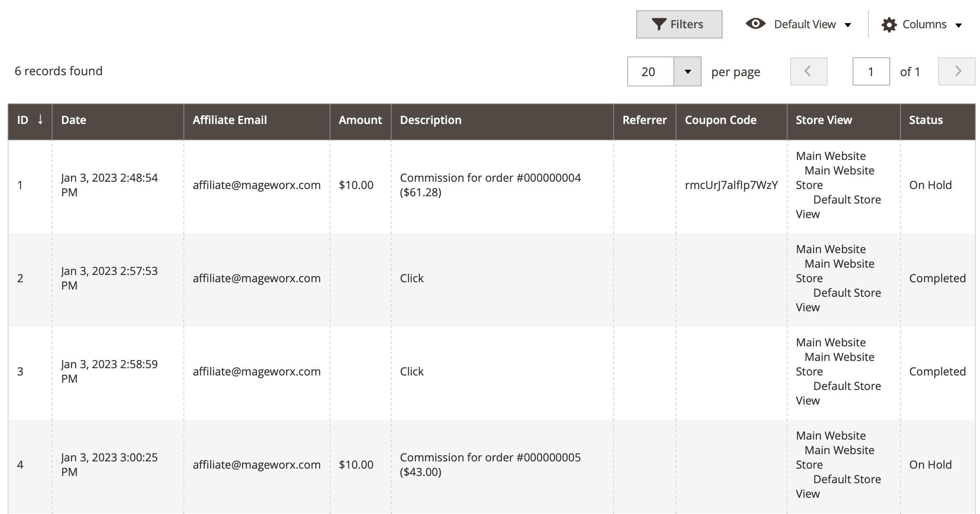Image resolution: width=980 pixels, height=514 pixels.
Task: Click On Hold status in row 4
Action: click(x=930, y=465)
